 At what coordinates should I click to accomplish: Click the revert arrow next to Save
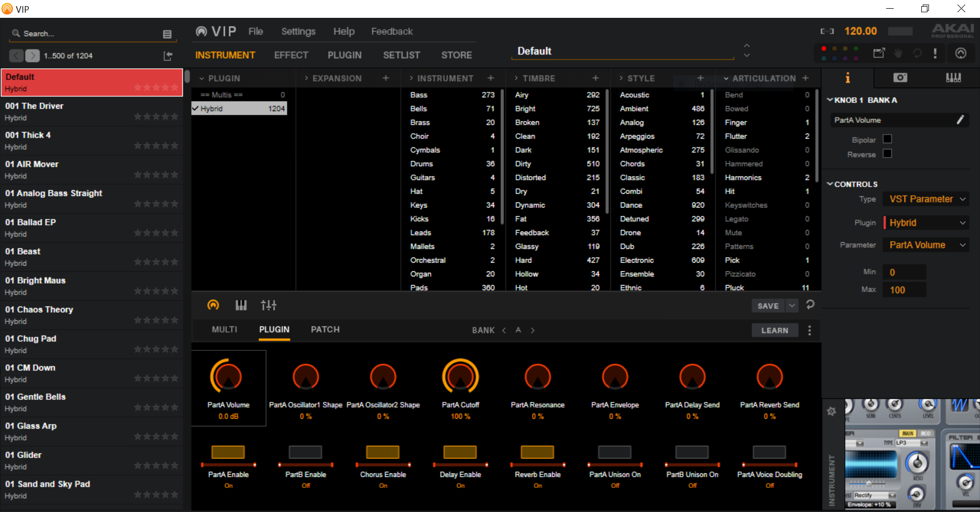tap(810, 304)
